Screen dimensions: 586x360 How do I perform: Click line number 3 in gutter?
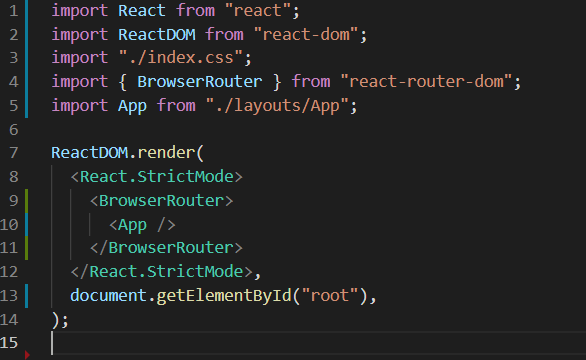coord(13,58)
